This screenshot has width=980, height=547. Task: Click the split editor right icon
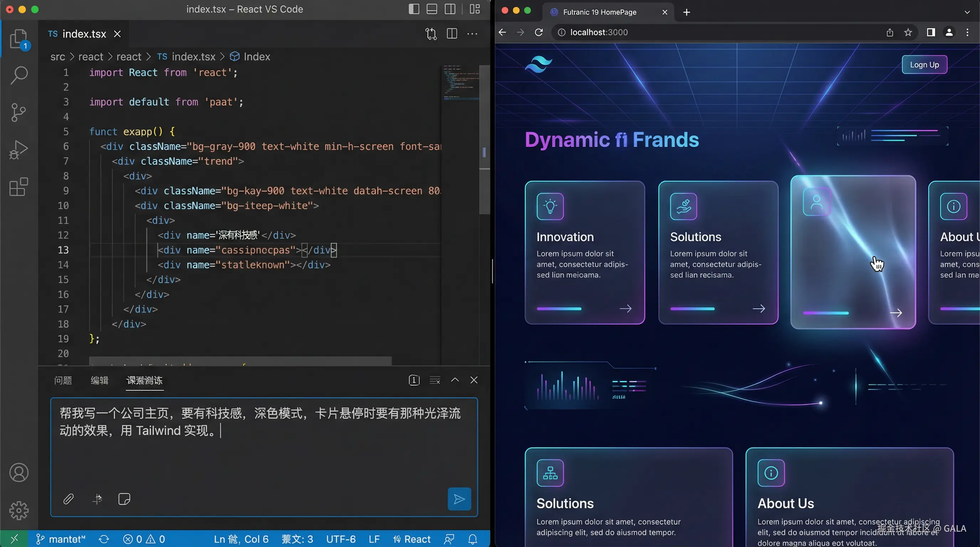pos(452,34)
